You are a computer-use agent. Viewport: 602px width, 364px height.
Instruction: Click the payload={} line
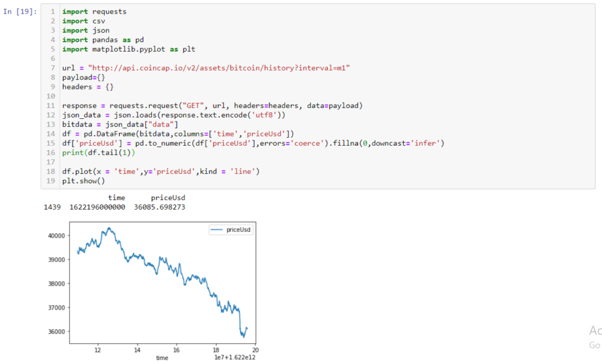tap(84, 78)
